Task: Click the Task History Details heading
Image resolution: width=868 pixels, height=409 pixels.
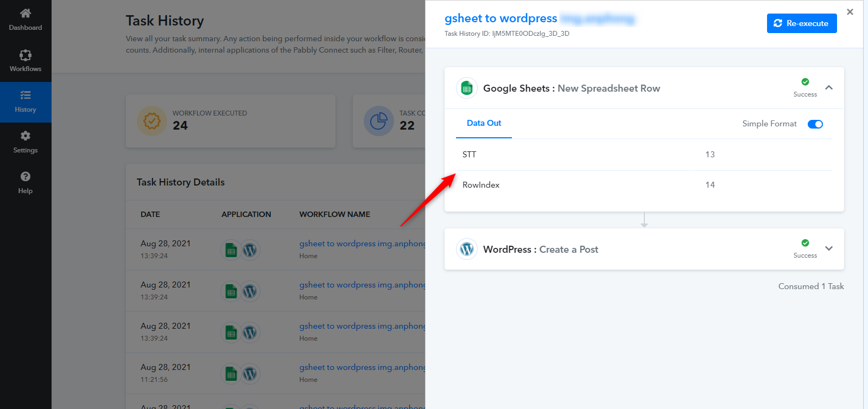Action: click(181, 182)
